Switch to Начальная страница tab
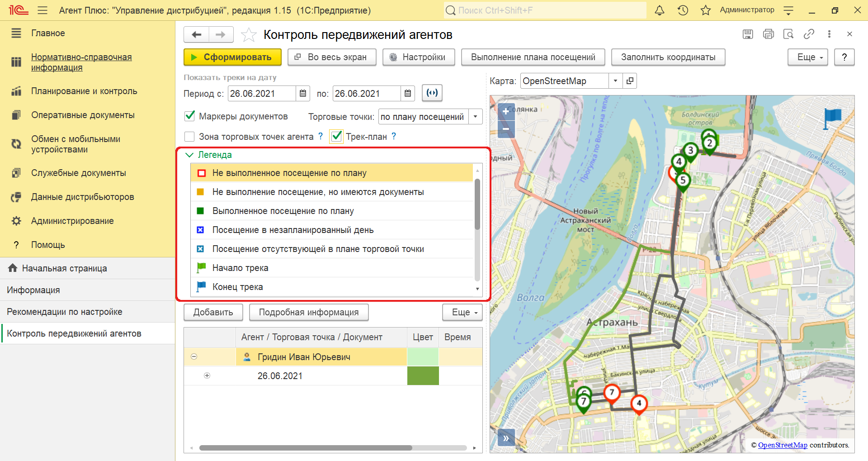 click(x=88, y=268)
